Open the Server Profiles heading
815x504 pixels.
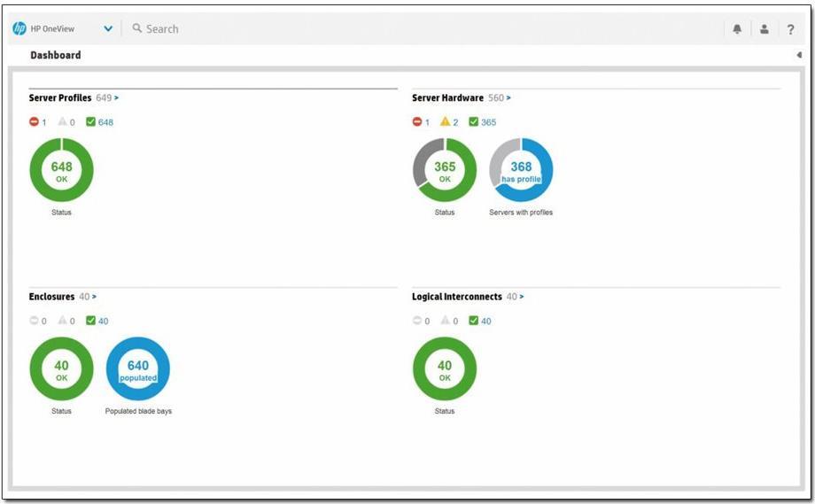pos(59,98)
